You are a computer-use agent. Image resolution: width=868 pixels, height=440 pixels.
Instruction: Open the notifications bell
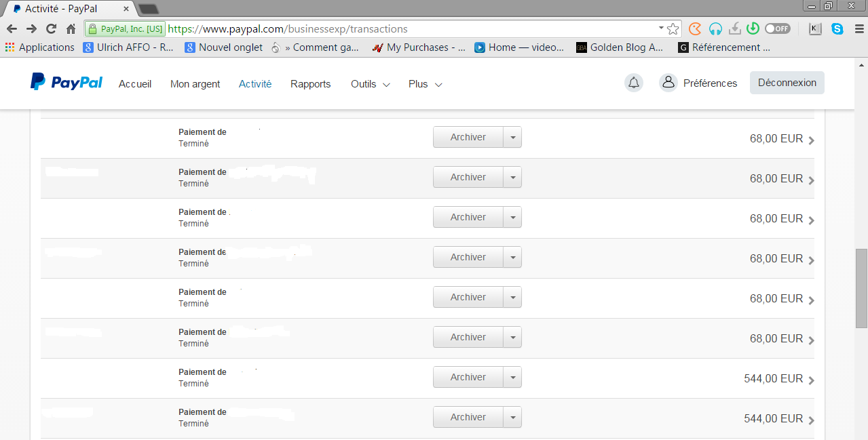633,83
